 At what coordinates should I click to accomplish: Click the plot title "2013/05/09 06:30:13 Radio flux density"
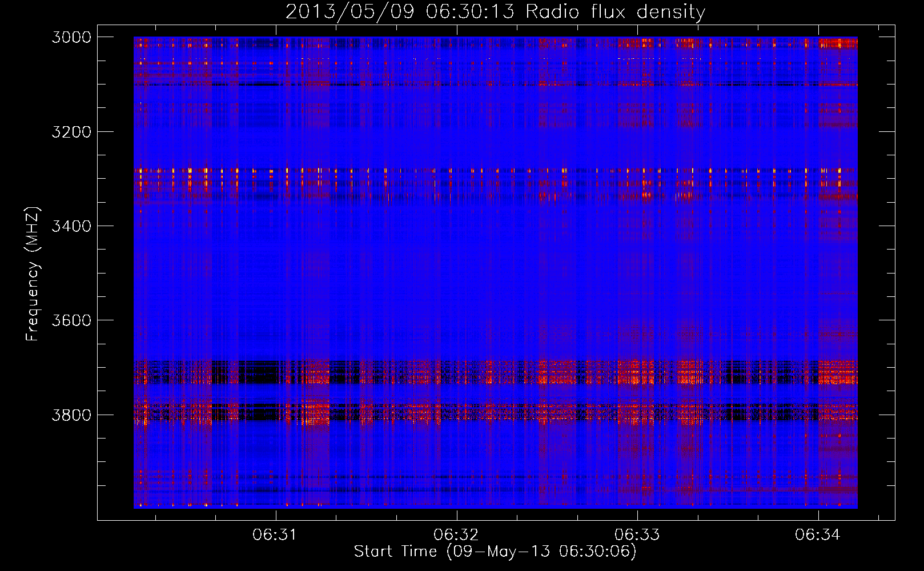click(x=495, y=11)
